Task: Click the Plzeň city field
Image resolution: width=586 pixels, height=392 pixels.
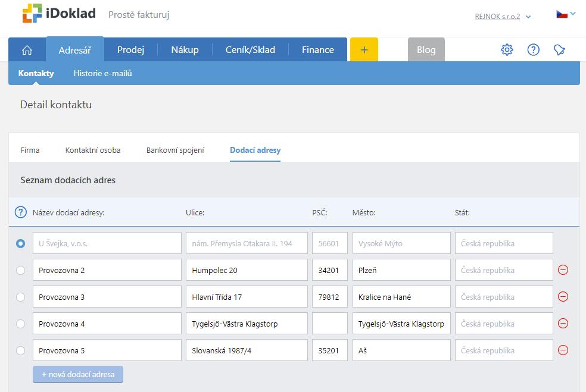Action: [x=401, y=270]
